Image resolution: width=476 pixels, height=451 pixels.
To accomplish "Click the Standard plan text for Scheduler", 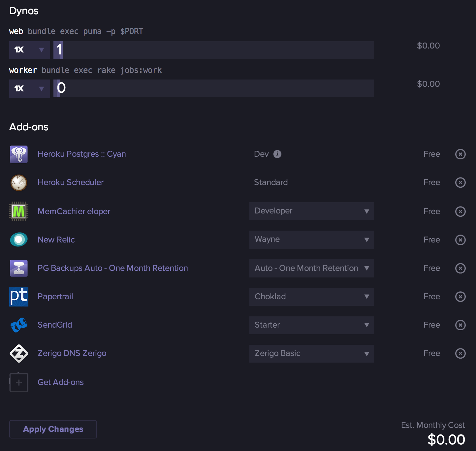I will (x=271, y=182).
